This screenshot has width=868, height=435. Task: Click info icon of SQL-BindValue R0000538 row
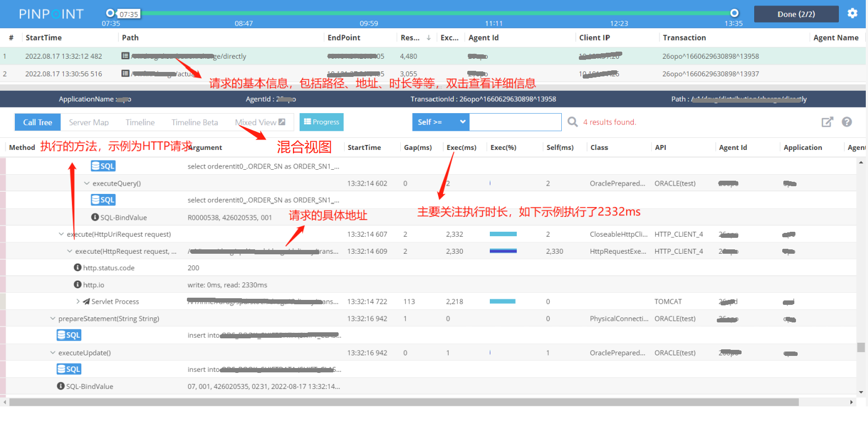95,217
